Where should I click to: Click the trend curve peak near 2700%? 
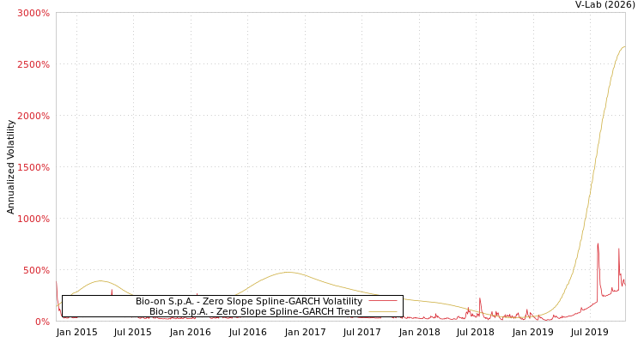(623, 47)
